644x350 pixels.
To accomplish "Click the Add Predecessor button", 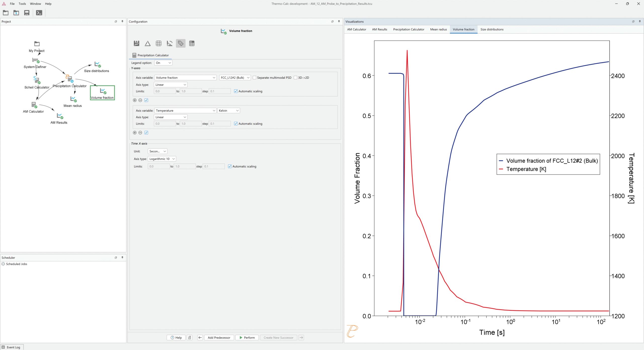I will pos(219,338).
